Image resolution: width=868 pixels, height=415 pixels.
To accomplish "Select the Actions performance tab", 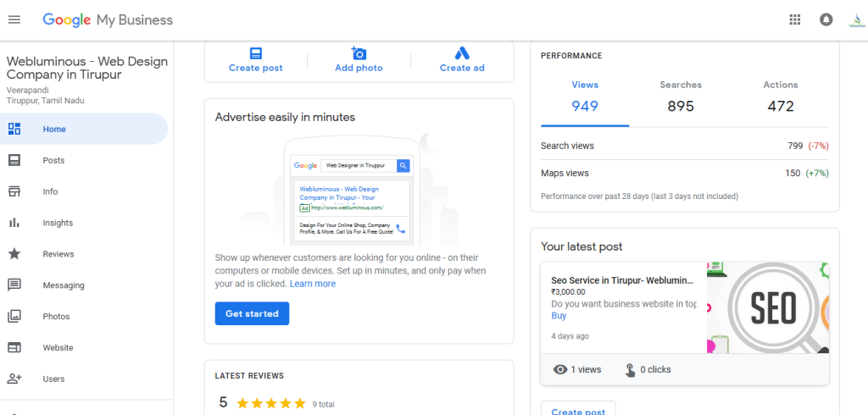I will (781, 97).
